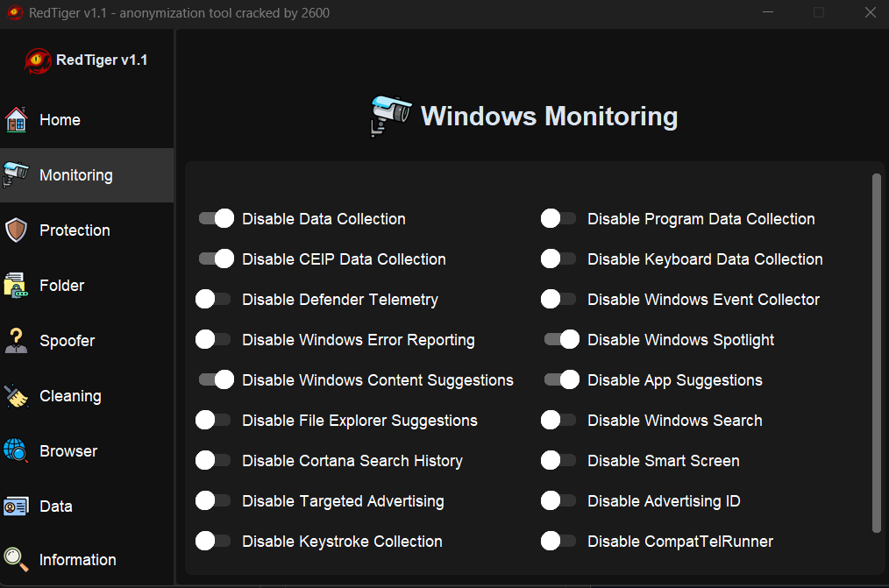
Task: Switch on Disable Targeted Advertising
Action: point(213,500)
